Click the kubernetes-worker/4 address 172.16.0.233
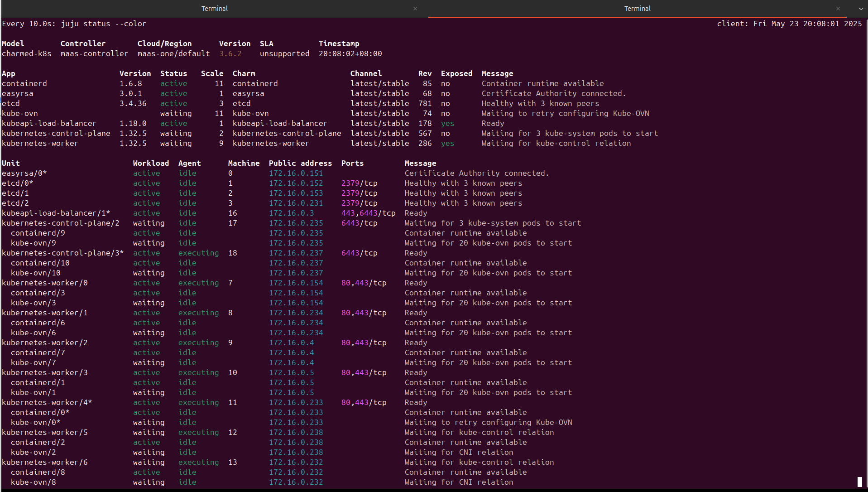868x492 pixels. (x=296, y=402)
